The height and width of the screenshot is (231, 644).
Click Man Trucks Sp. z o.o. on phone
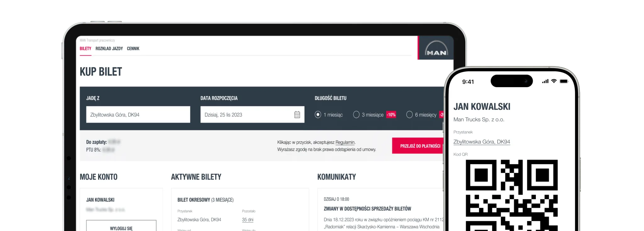pos(479,120)
